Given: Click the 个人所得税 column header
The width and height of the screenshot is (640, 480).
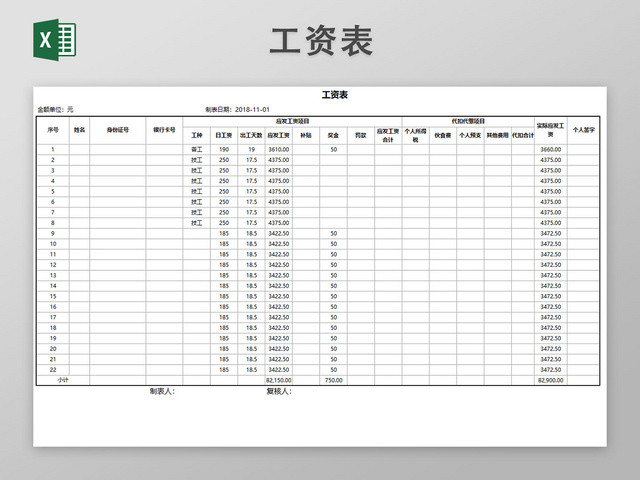Looking at the screenshot, I should 416,135.
